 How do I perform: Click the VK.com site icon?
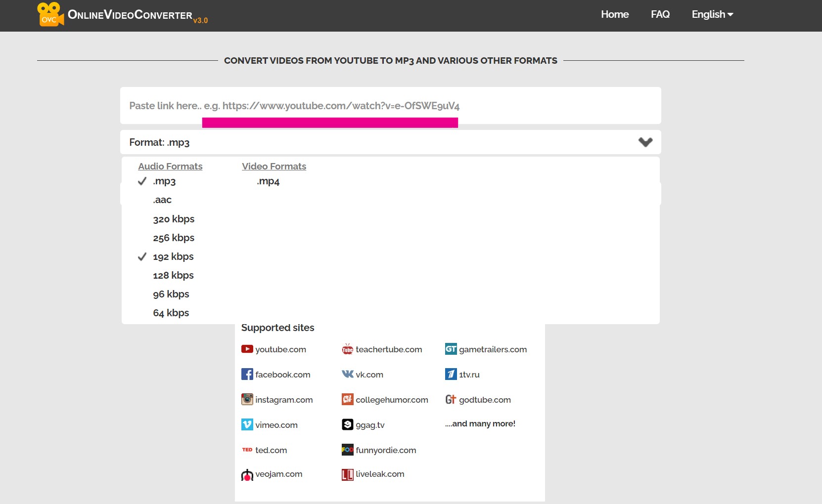pyautogui.click(x=348, y=374)
